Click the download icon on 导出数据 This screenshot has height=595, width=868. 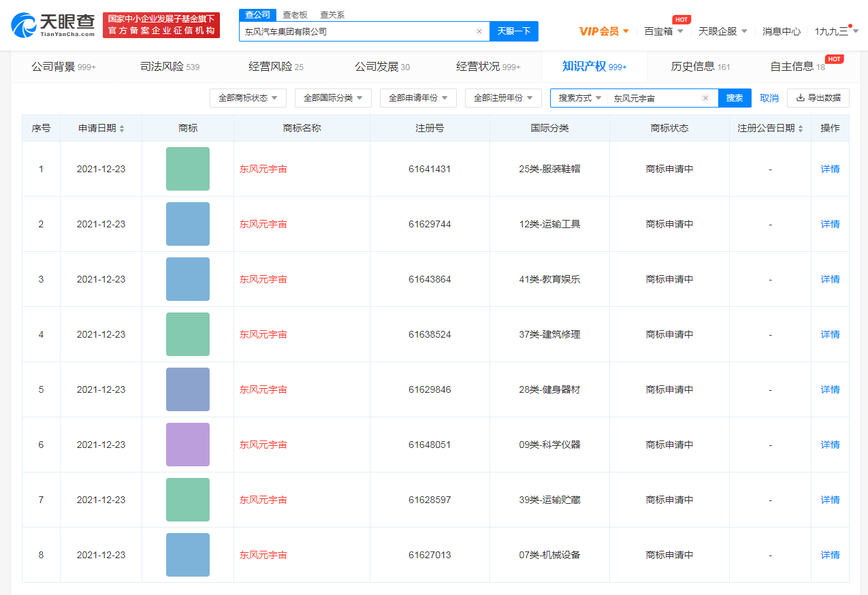pos(801,98)
